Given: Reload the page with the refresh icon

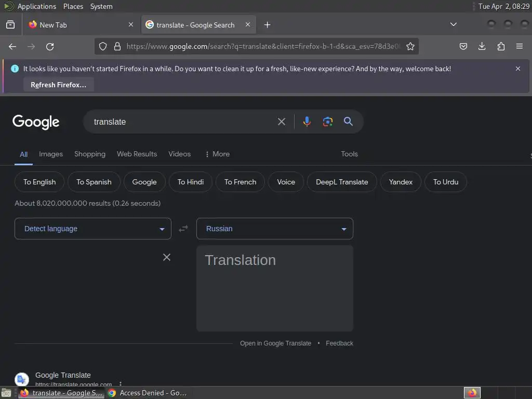Looking at the screenshot, I should click(x=50, y=46).
